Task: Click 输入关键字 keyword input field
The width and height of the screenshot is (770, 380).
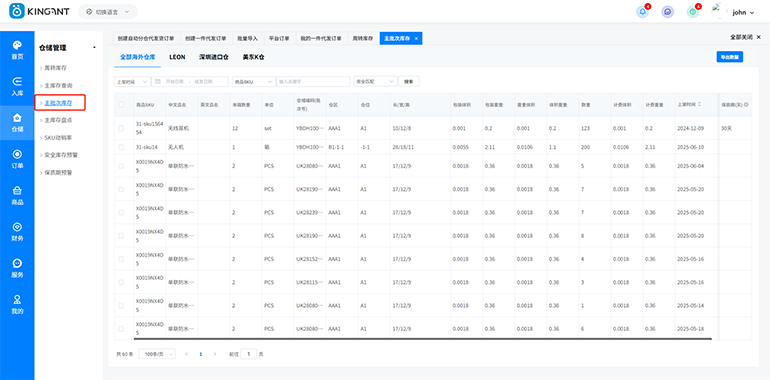Action: point(313,81)
